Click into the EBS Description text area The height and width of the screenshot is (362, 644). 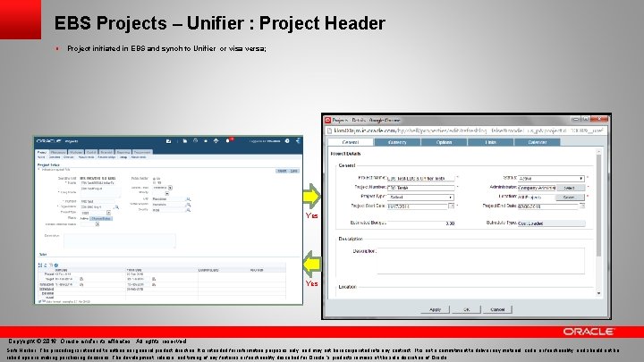click(x=120, y=241)
